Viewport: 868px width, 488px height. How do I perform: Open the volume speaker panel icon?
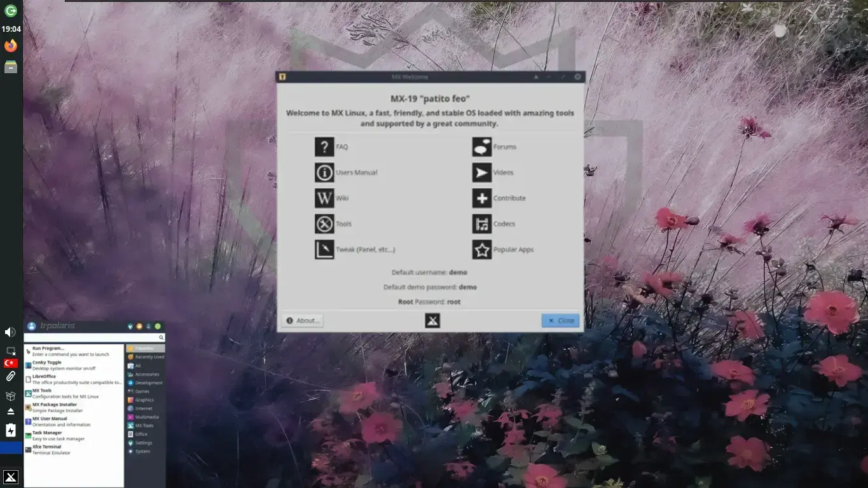(11, 332)
